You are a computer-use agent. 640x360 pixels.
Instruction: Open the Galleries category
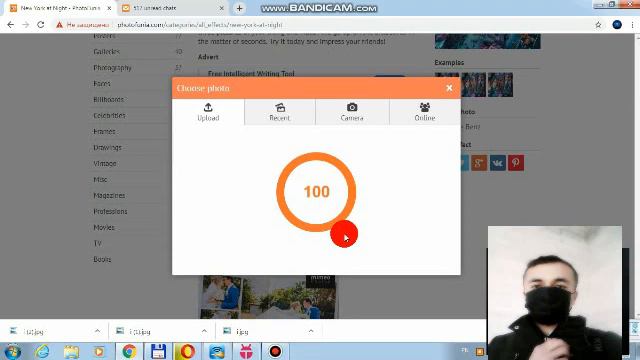pyautogui.click(x=107, y=52)
